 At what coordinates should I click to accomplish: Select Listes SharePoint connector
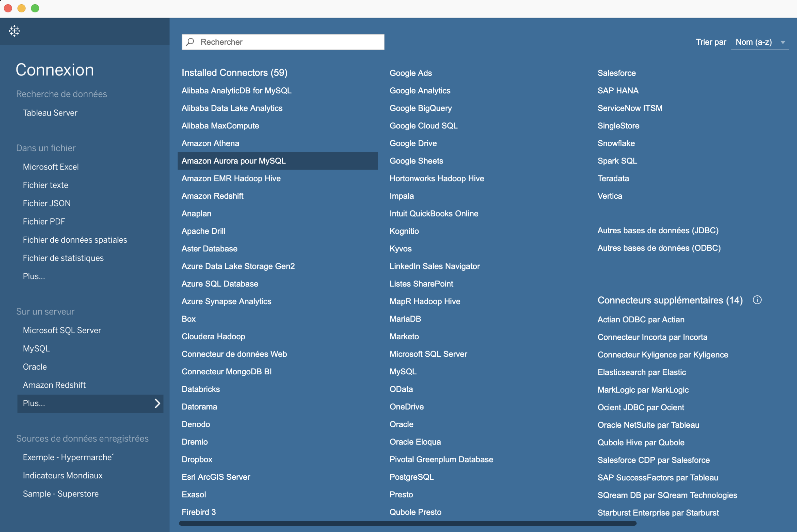click(x=421, y=284)
